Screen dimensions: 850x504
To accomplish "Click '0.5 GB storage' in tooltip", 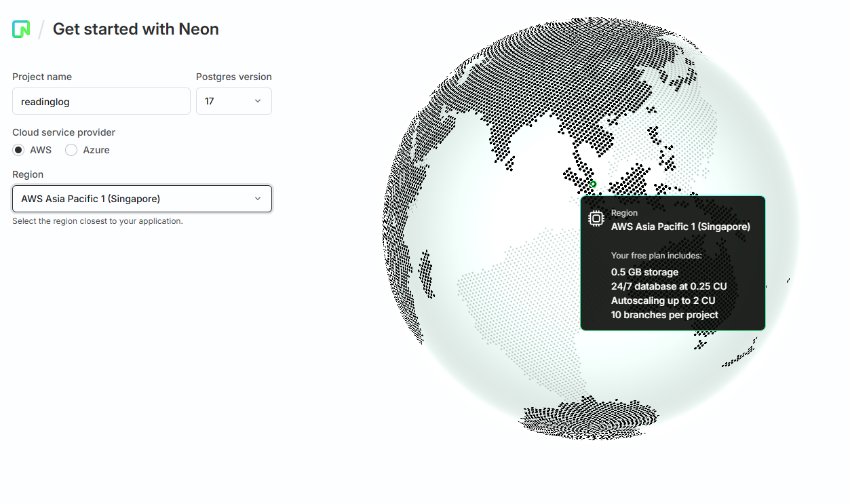I will click(x=644, y=272).
